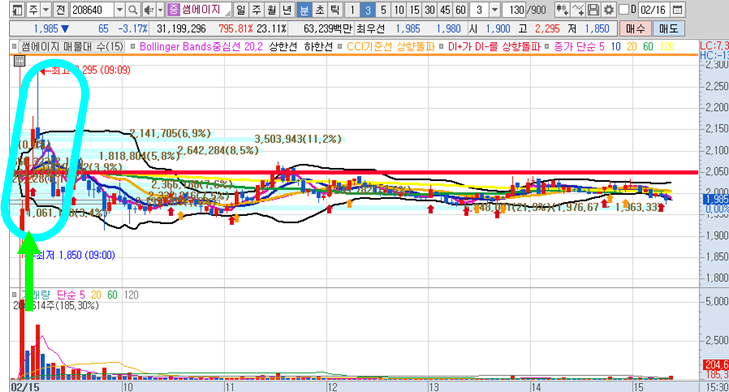Viewport: 729px width, 392px height.
Task: Click the speaker sound alert icon
Action: click(x=149, y=9)
